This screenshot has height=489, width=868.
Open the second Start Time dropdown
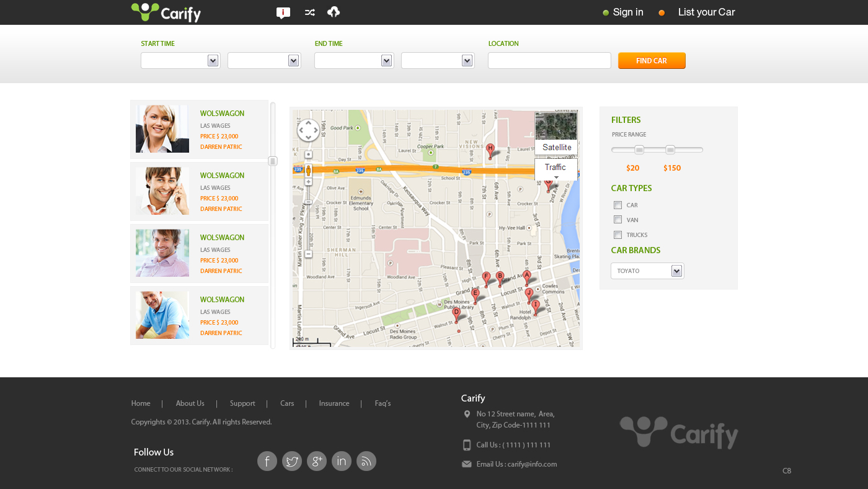tap(264, 61)
